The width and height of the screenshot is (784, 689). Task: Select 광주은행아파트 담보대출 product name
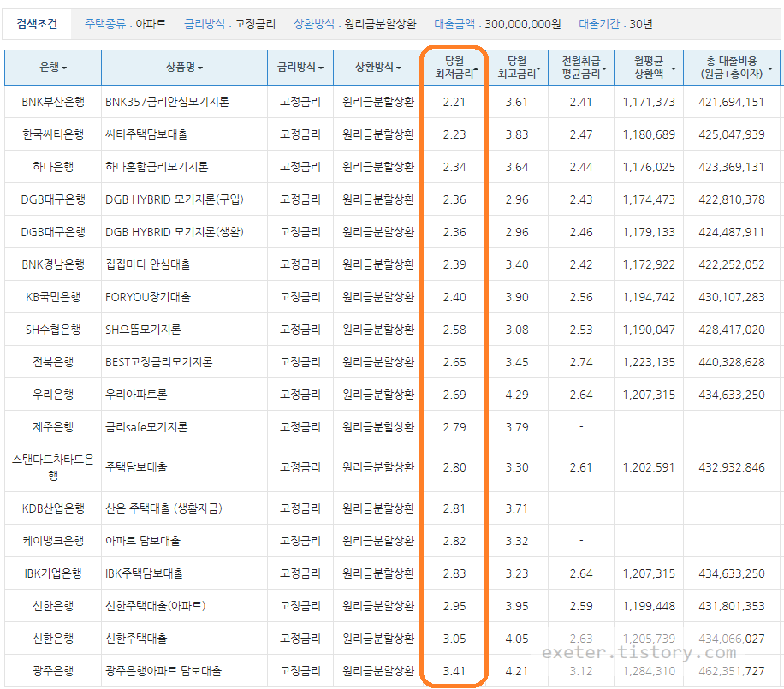tap(163, 671)
